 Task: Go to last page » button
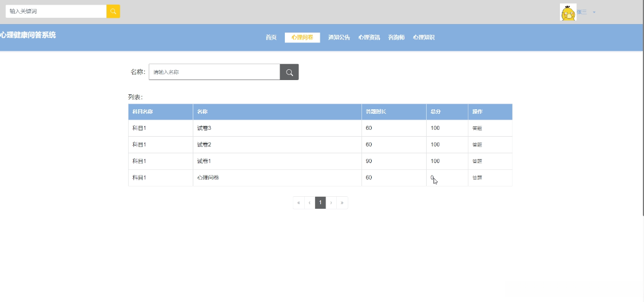(x=342, y=202)
